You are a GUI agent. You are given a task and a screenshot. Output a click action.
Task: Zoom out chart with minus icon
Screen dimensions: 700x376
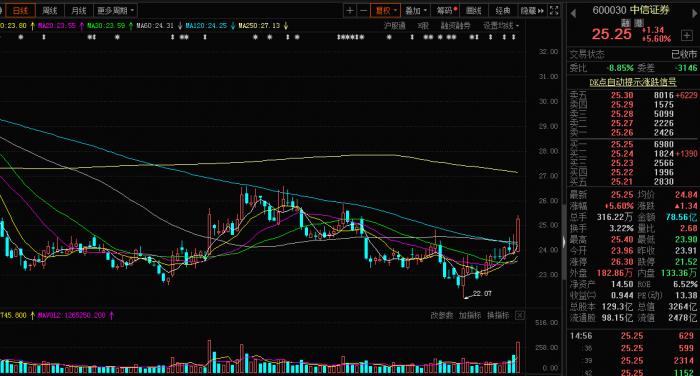(x=364, y=11)
